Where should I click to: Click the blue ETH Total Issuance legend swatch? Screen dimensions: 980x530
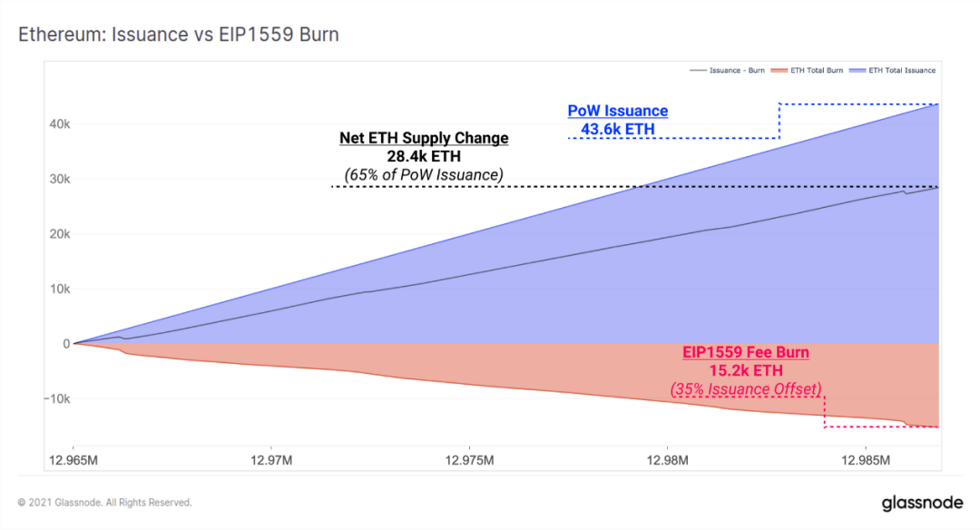coord(857,71)
